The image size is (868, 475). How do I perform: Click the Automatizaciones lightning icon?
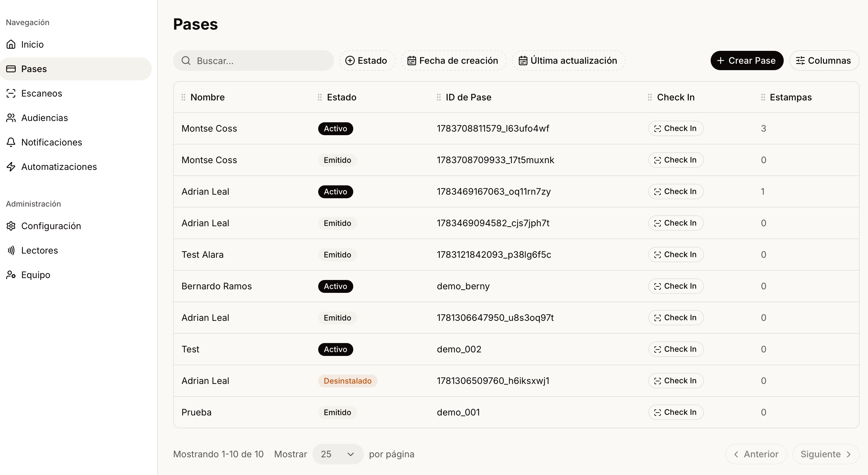(x=11, y=166)
